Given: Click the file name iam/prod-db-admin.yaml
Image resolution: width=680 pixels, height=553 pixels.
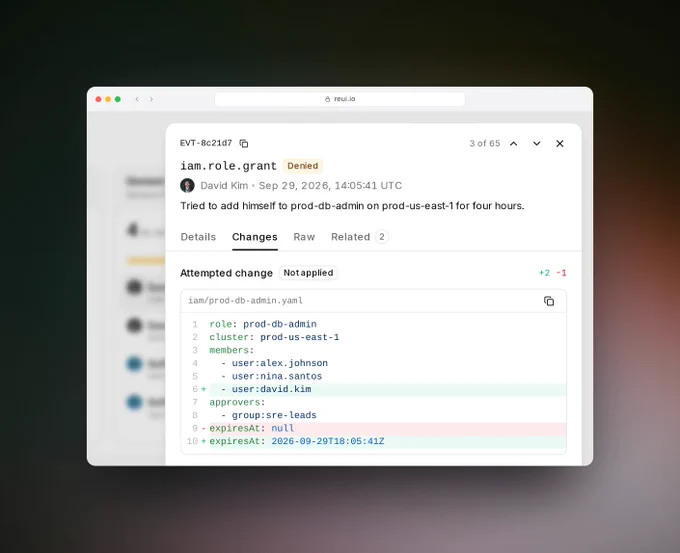Looking at the screenshot, I should (245, 301).
